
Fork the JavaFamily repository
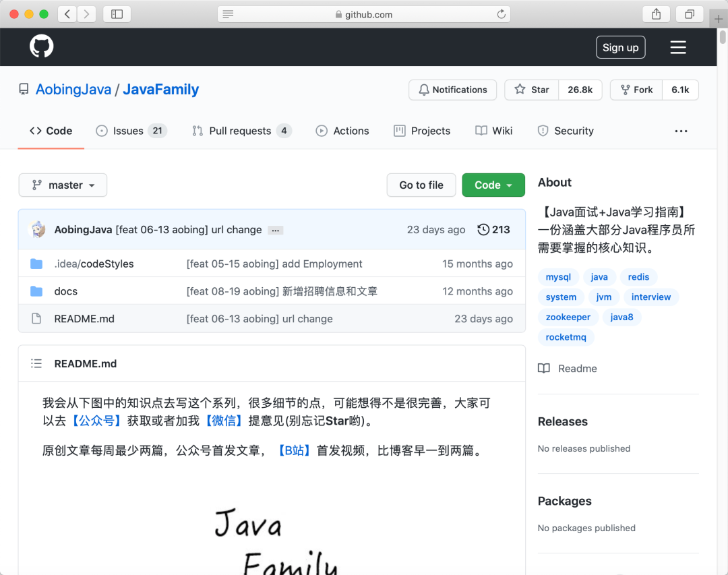tap(636, 90)
